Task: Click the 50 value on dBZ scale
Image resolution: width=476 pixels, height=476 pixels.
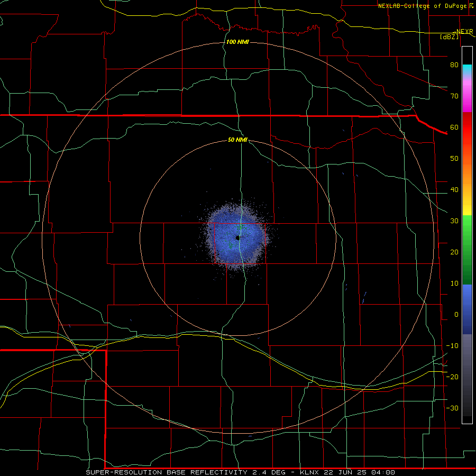Action: [x=454, y=159]
